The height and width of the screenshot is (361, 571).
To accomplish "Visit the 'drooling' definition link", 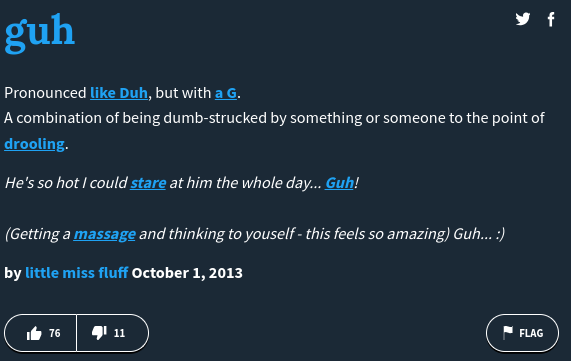I will point(34,144).
